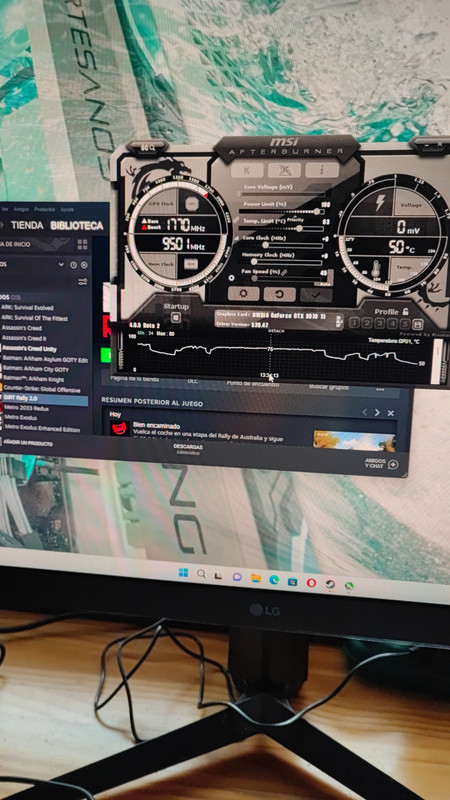Screen dimensions: 450x800
Task: Reset Afterburner settings with circular arrow
Action: point(280,294)
